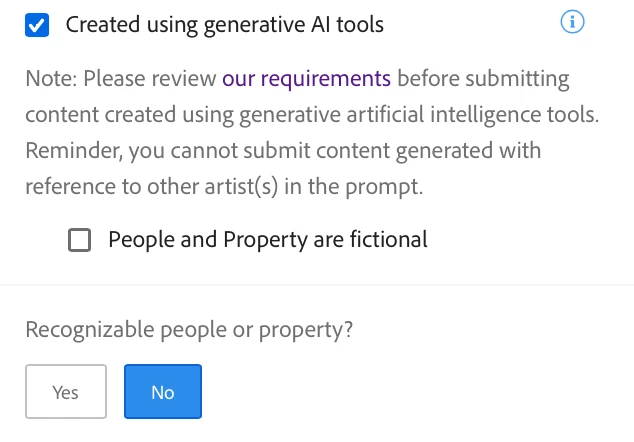Click the 'Note: Please review' text
This screenshot has height=442, width=634.
click(x=121, y=78)
